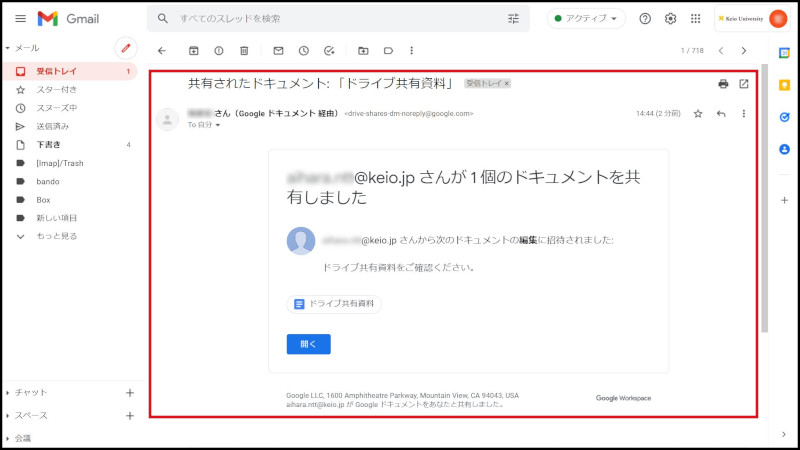The height and width of the screenshot is (450, 800).
Task: Expand recipient details next to To 自分
Action: (218, 125)
